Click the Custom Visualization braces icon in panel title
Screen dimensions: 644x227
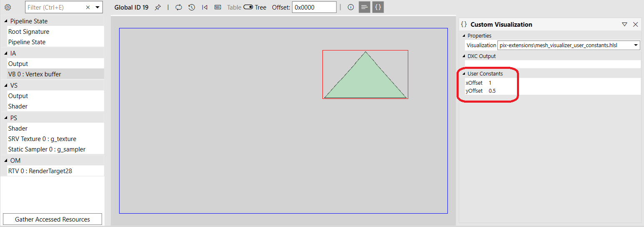464,24
